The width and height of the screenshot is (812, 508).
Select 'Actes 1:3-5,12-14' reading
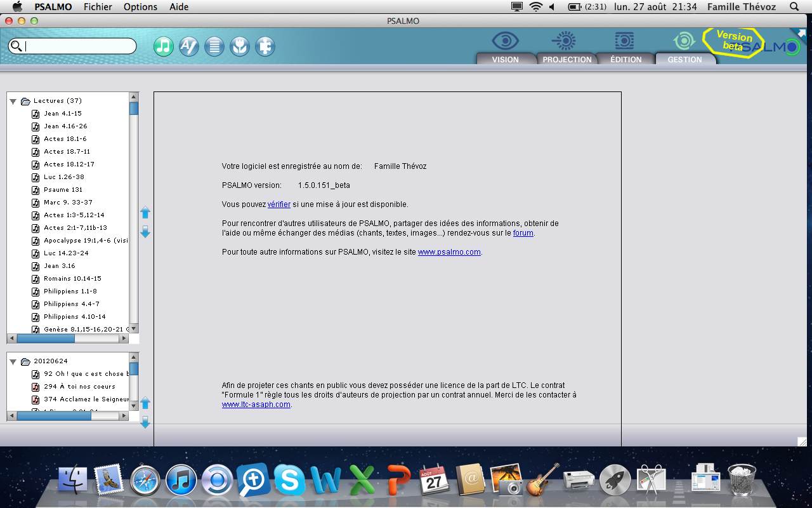(74, 215)
